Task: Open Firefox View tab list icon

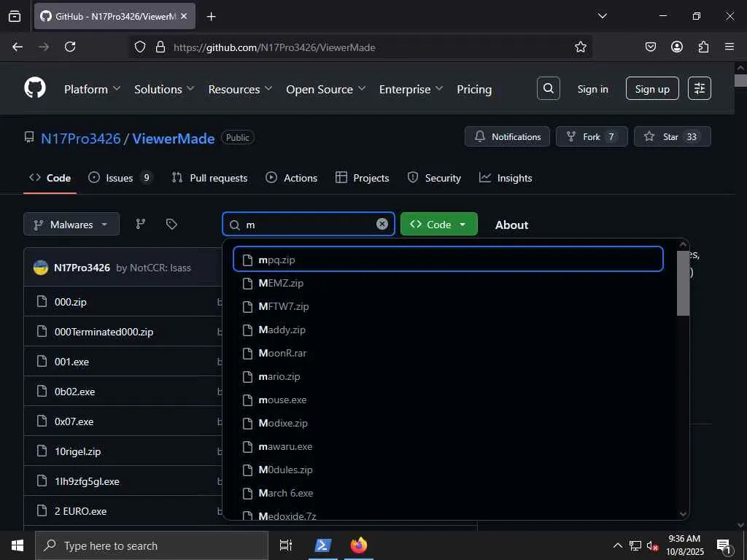Action: tap(15, 16)
